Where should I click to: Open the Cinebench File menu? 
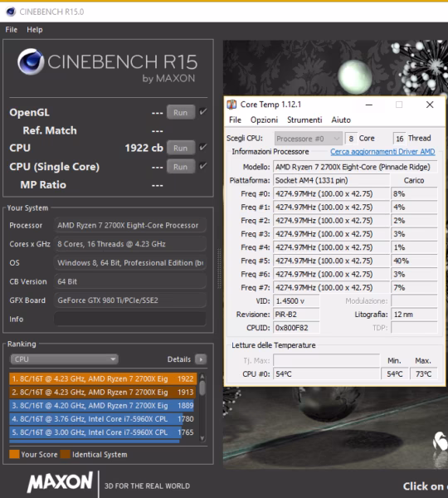click(x=11, y=30)
